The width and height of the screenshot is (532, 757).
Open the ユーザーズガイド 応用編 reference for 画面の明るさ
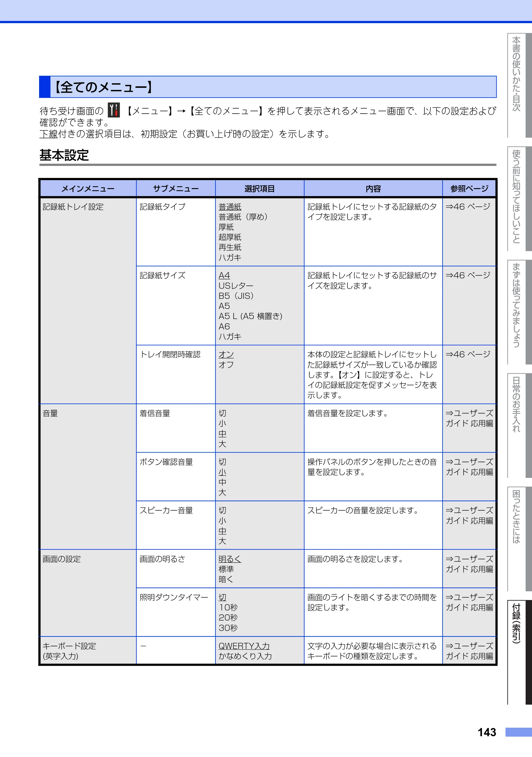tap(469, 564)
